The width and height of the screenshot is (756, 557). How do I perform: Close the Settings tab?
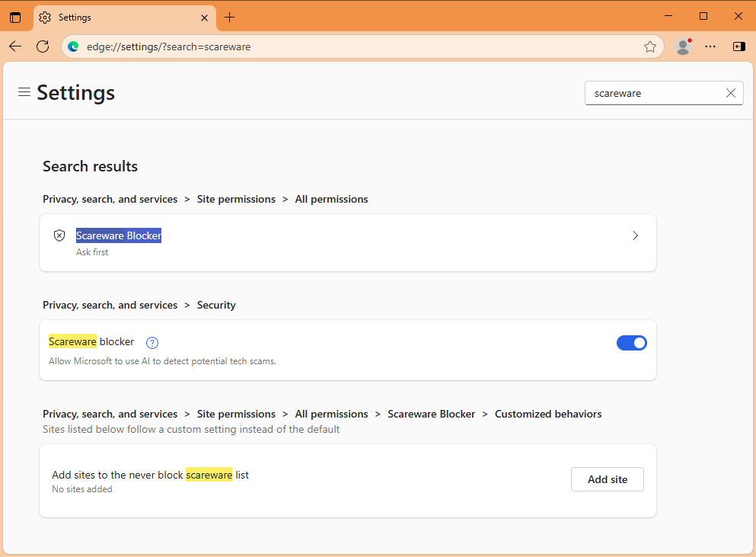203,18
